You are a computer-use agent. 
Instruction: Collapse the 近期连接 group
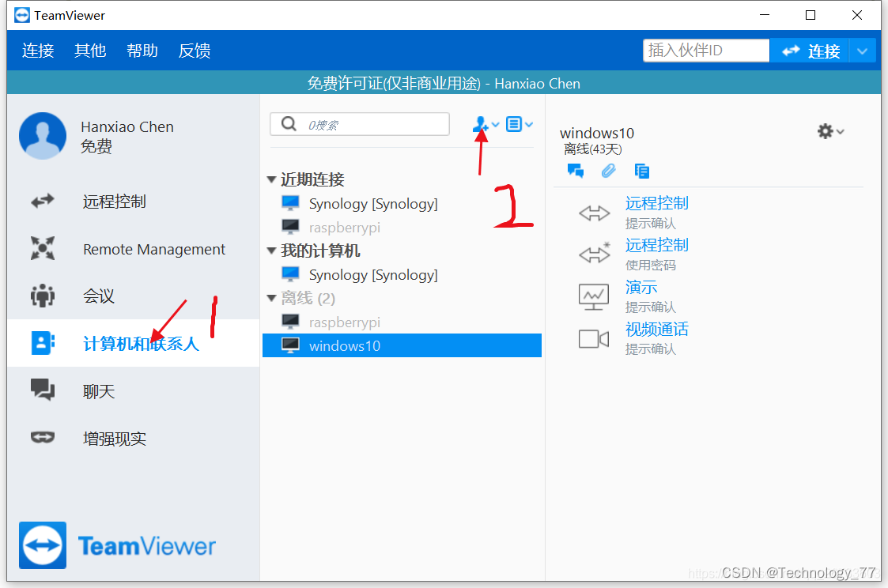pyautogui.click(x=271, y=179)
